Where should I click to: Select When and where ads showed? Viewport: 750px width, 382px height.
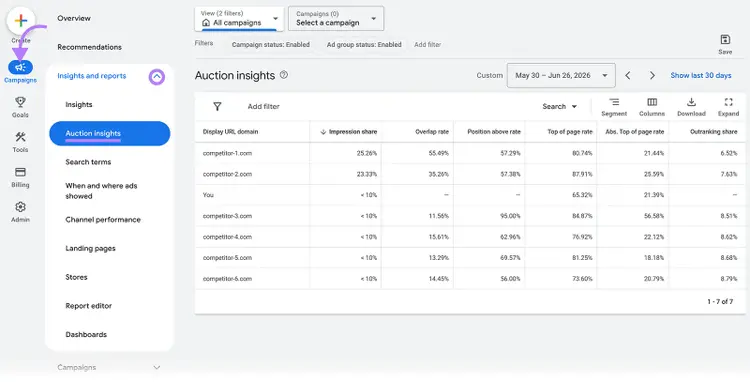pyautogui.click(x=101, y=191)
